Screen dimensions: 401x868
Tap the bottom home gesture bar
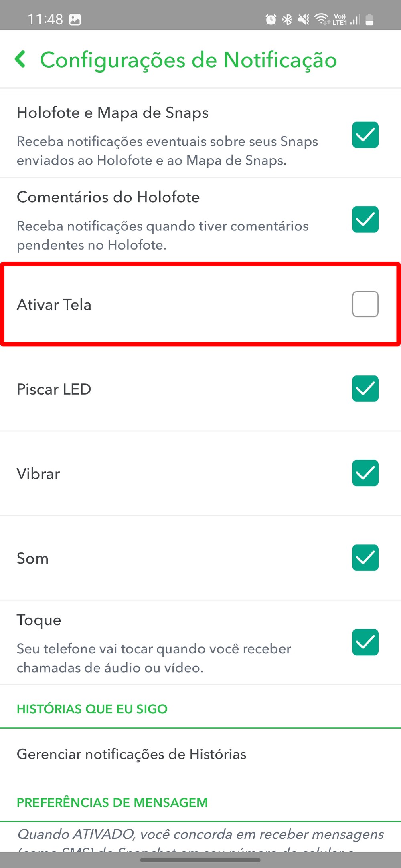pos(200,860)
